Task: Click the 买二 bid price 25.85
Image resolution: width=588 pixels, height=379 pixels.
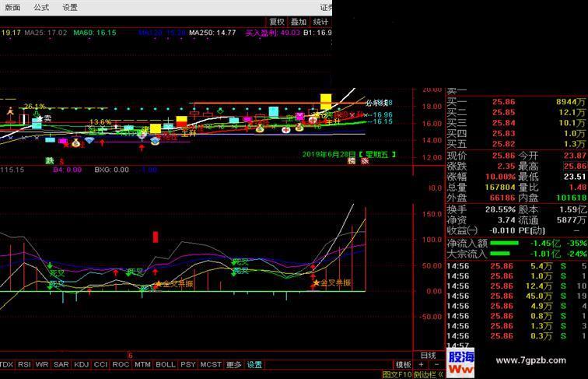Action: pos(504,112)
